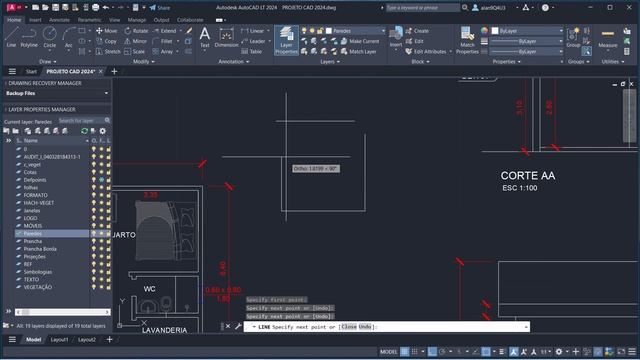Activate the Array command
The width and height of the screenshot is (640, 360).
point(163,51)
